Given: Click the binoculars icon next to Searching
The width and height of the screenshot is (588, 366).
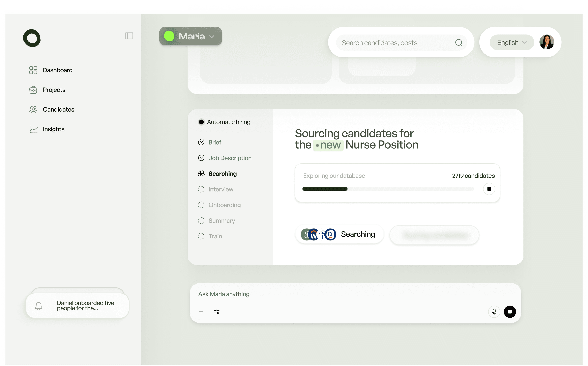Looking at the screenshot, I should 201,174.
